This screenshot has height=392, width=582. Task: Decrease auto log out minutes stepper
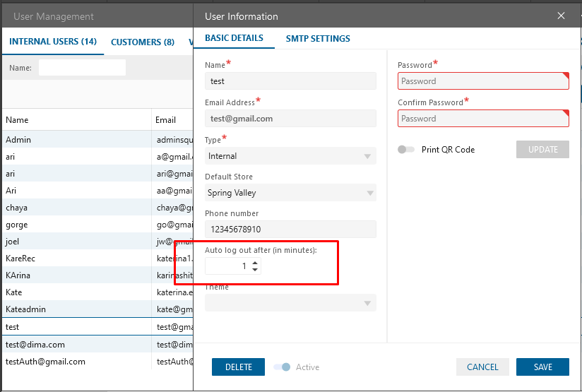[254, 270]
